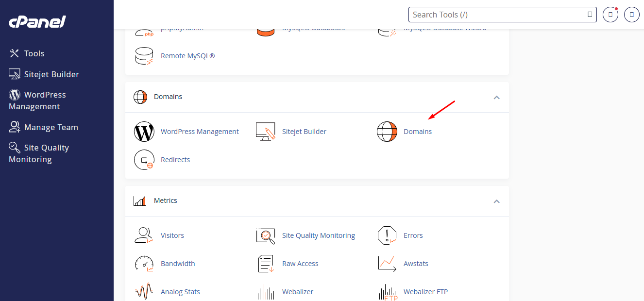644x301 pixels.
Task: Click the Sitejet Builder monitor icon
Action: point(266,132)
